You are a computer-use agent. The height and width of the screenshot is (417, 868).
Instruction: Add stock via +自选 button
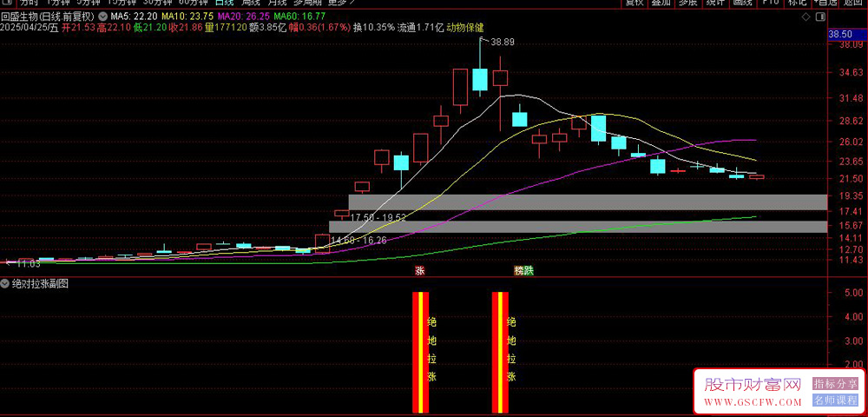pyautogui.click(x=825, y=3)
